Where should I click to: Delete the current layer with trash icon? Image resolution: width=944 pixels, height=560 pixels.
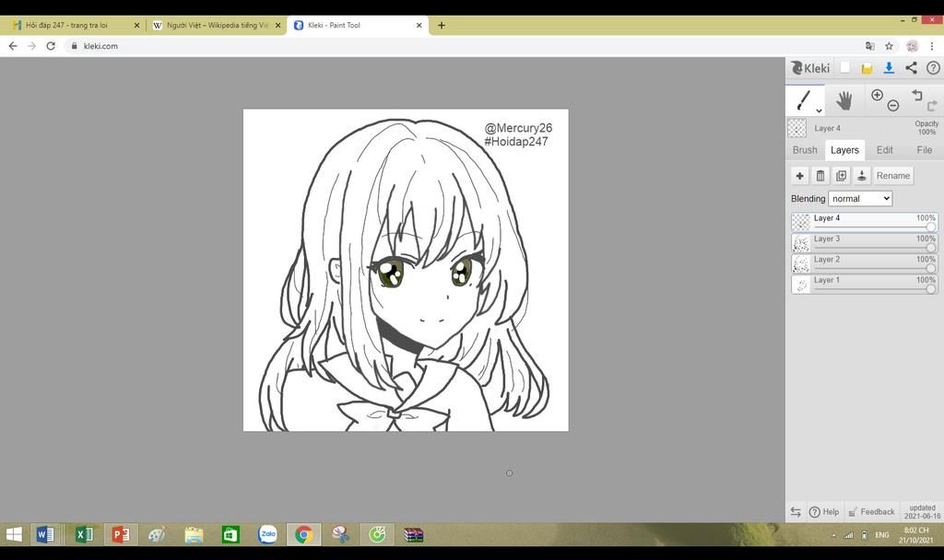[x=820, y=176]
